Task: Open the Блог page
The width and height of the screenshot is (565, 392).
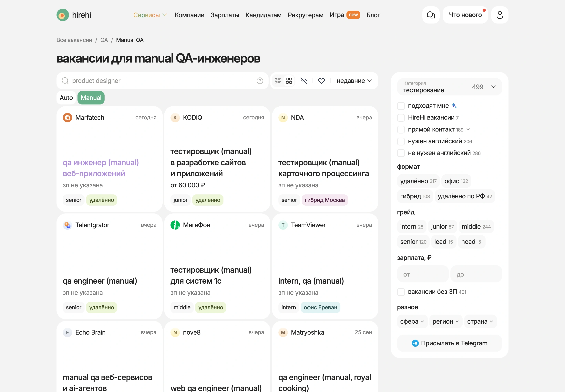Action: point(373,15)
